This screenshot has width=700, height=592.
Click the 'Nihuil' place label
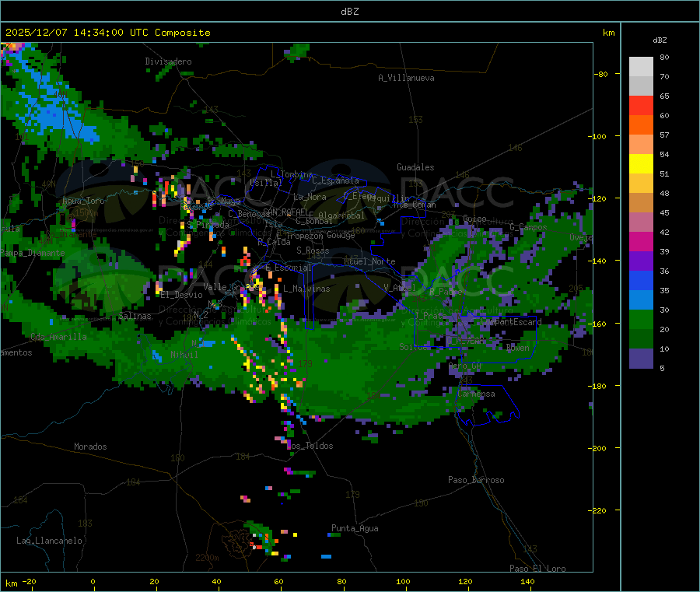184,355
